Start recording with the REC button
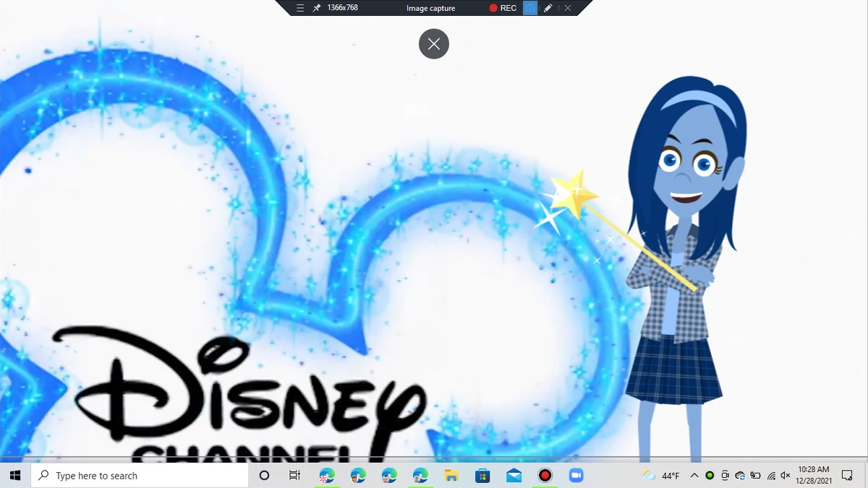Image resolution: width=868 pixels, height=488 pixels. 502,8
